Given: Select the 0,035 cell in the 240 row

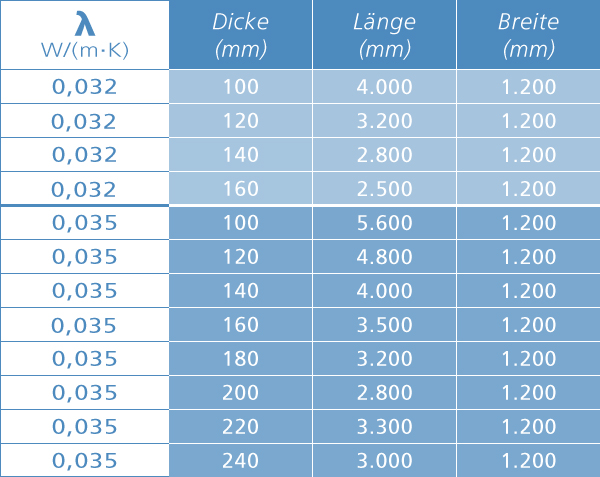Looking at the screenshot, I should pos(84,461).
